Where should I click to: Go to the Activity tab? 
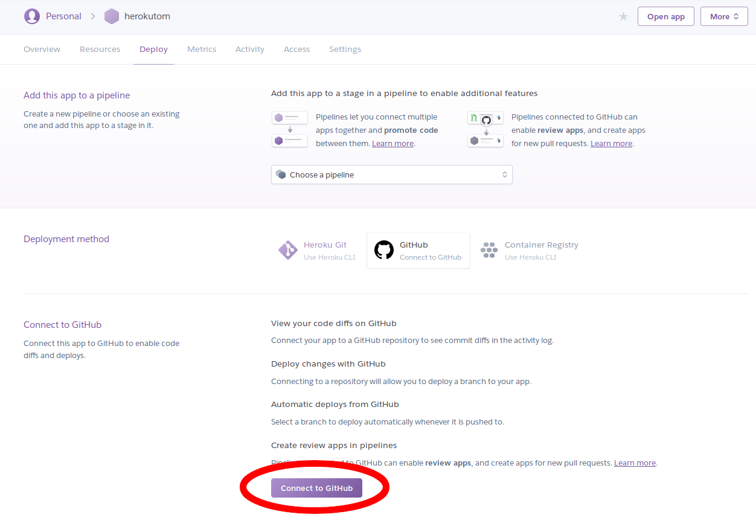pyautogui.click(x=250, y=50)
